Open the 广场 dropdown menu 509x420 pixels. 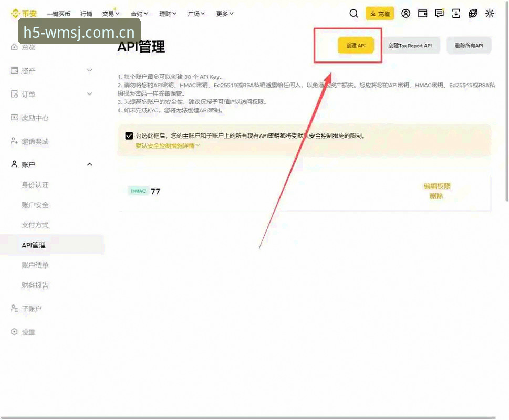coord(196,14)
